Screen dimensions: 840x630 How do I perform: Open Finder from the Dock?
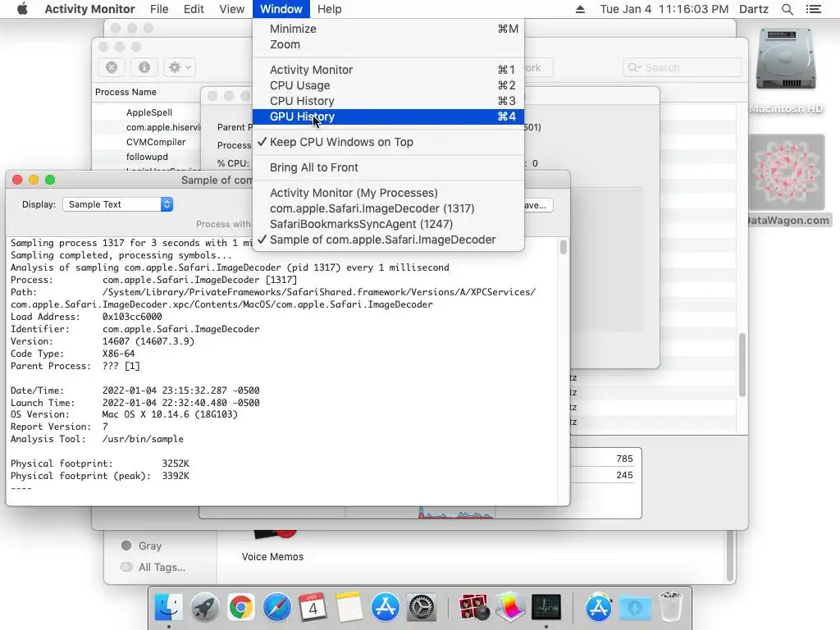tap(169, 608)
